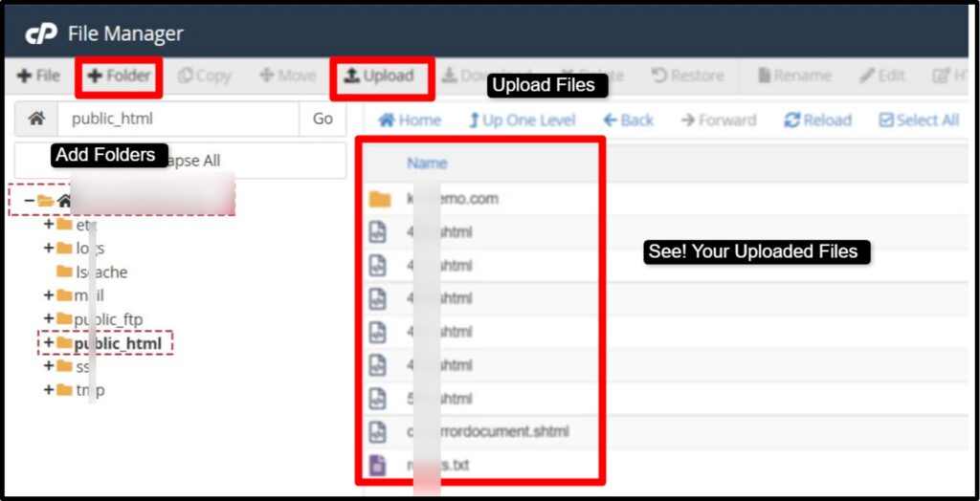Click file icon of 5xx.shtml row
This screenshot has height=501, width=980.
click(x=377, y=398)
